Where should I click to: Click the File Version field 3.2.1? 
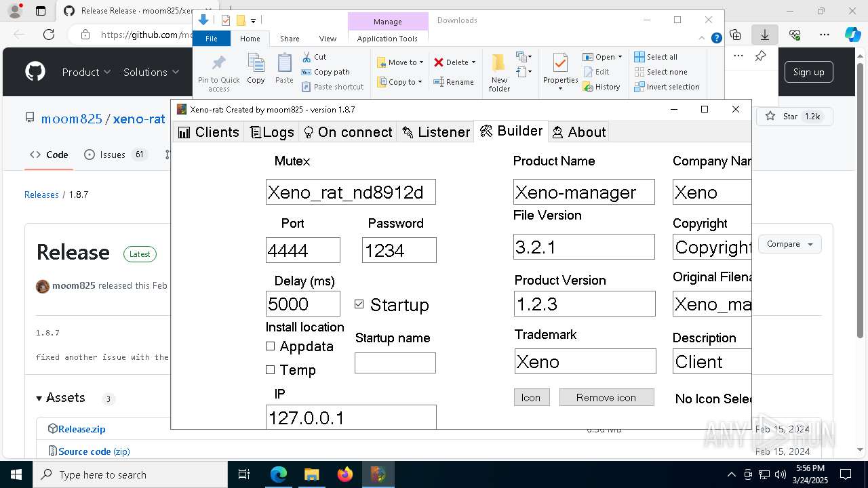coord(584,247)
